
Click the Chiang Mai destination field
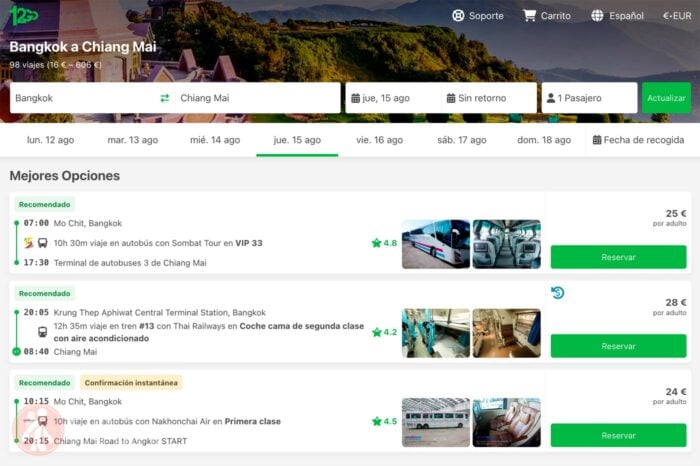[x=257, y=98]
